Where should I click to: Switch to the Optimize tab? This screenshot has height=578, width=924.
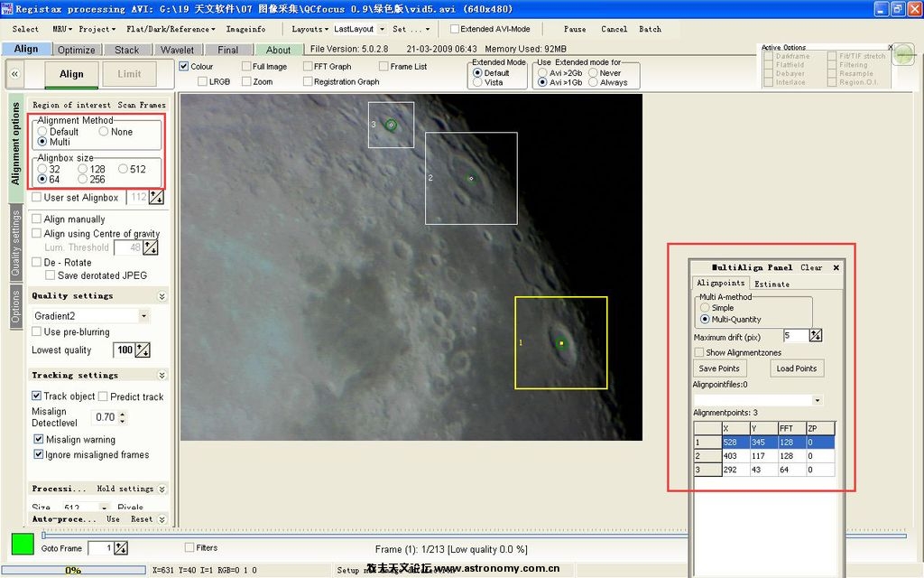[x=77, y=50]
